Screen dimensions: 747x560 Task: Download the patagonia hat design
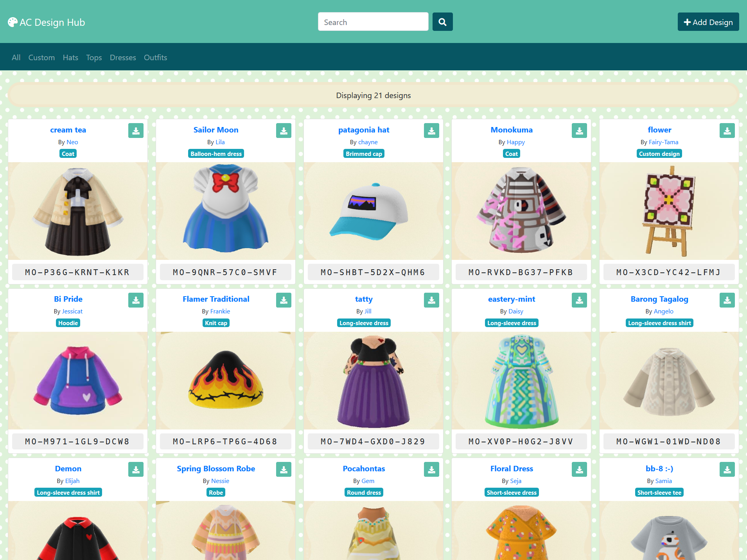(x=431, y=131)
